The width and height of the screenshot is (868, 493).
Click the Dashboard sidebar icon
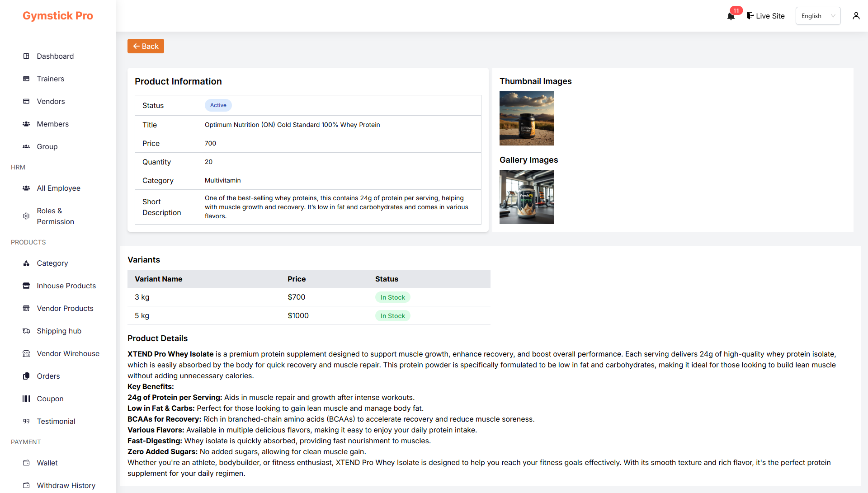26,56
